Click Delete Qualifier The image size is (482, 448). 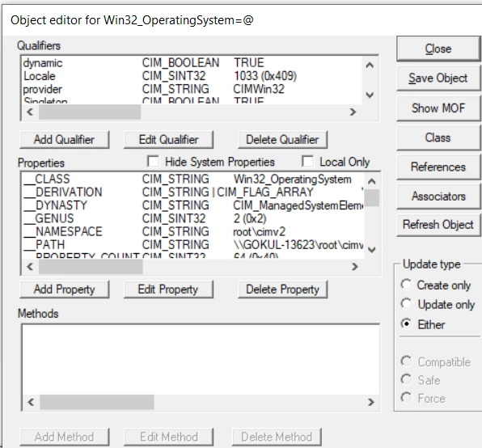click(x=282, y=140)
